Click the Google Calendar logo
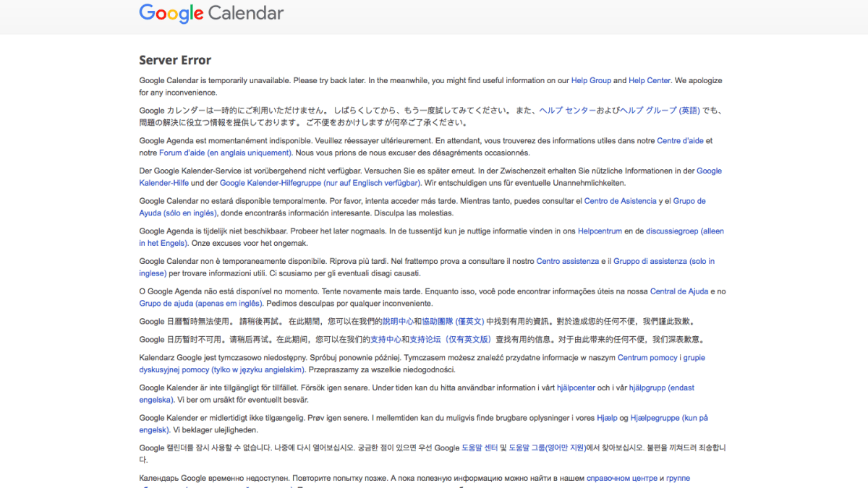 (211, 13)
